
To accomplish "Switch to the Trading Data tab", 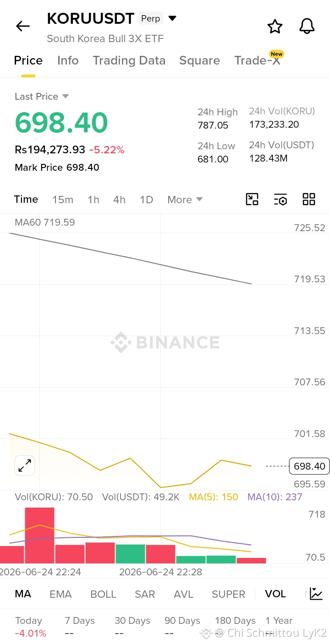I will 129,60.
